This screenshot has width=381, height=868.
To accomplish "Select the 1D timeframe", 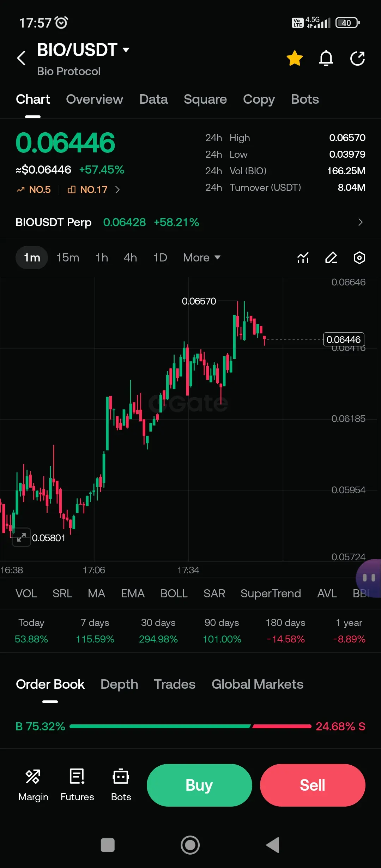I will coord(160,258).
